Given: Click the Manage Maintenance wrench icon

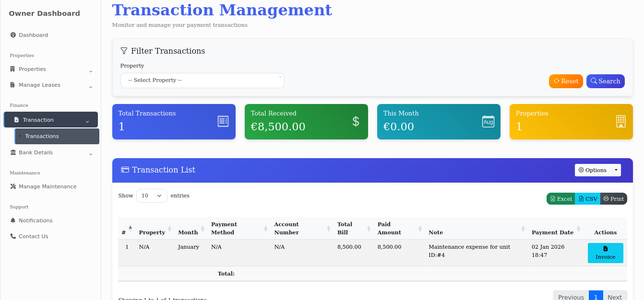Looking at the screenshot, I should (x=12, y=186).
